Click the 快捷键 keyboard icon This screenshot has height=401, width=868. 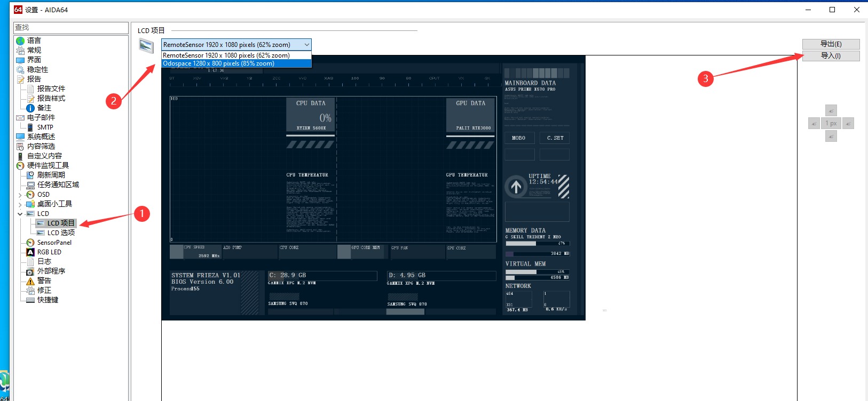click(x=30, y=300)
